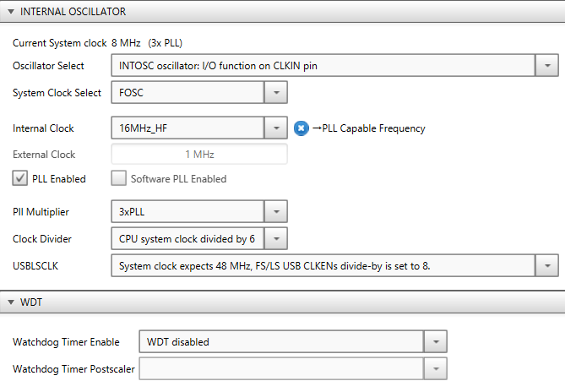
Task: Open the Clock Divider dropdown arrow
Action: tap(276, 238)
